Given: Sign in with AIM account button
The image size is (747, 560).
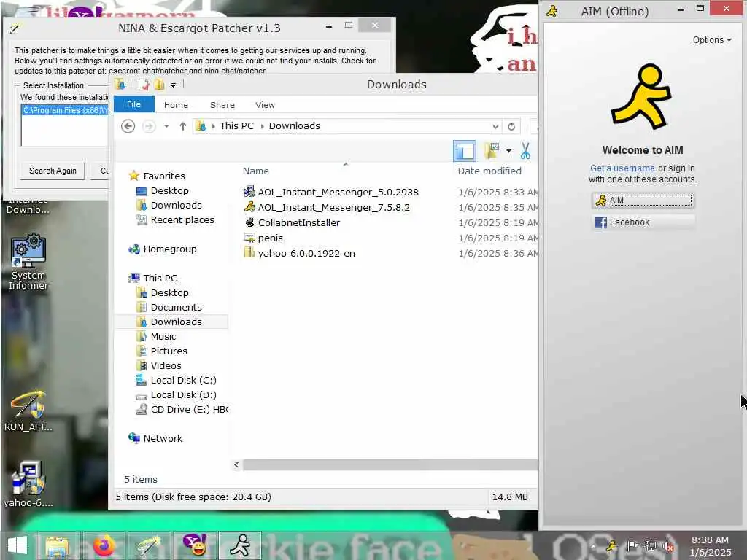Looking at the screenshot, I should [643, 201].
